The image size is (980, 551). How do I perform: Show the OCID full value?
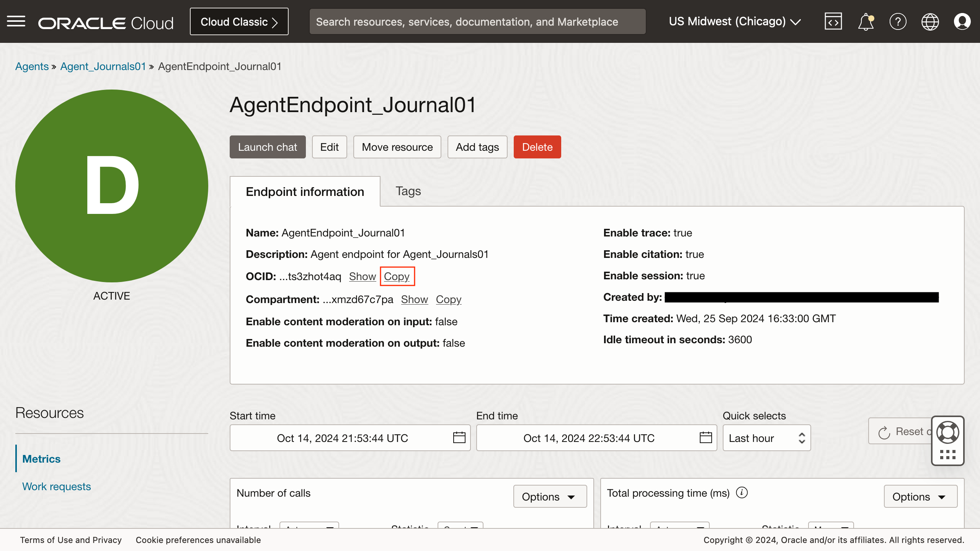(x=363, y=276)
